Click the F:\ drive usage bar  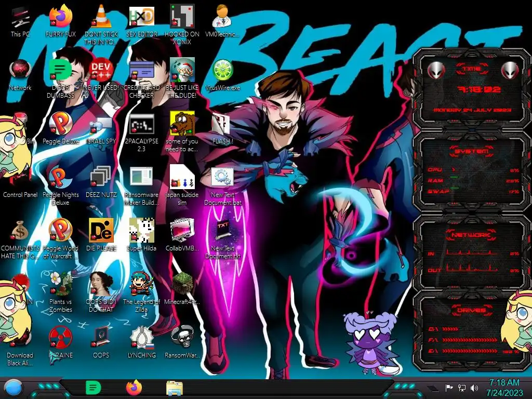[x=470, y=340]
